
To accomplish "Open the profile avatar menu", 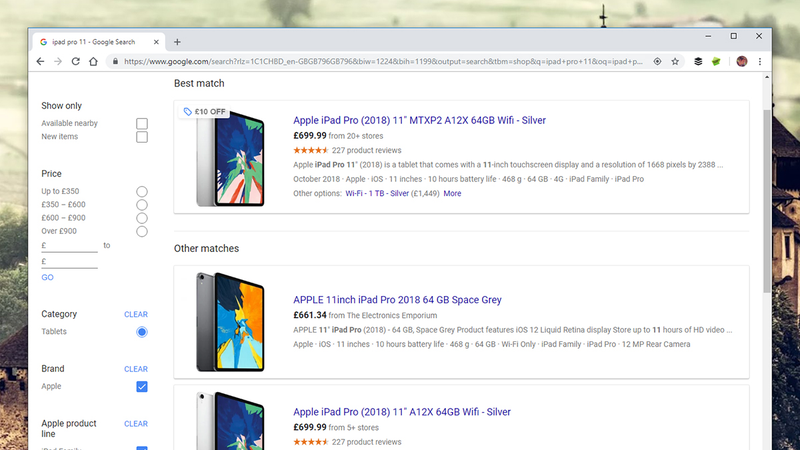I will 742,61.
